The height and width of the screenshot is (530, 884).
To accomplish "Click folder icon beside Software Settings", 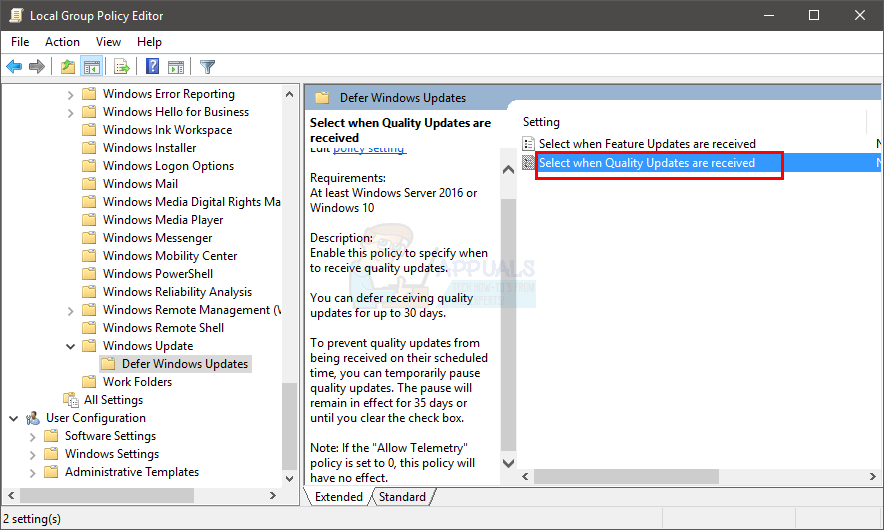I will point(51,436).
